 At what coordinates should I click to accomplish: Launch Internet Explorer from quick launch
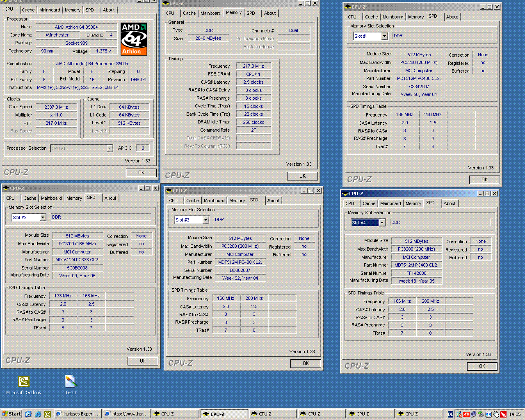(38, 414)
